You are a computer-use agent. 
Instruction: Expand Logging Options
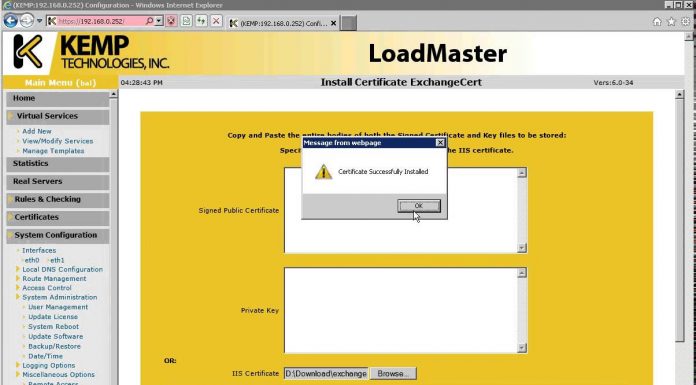click(48, 365)
